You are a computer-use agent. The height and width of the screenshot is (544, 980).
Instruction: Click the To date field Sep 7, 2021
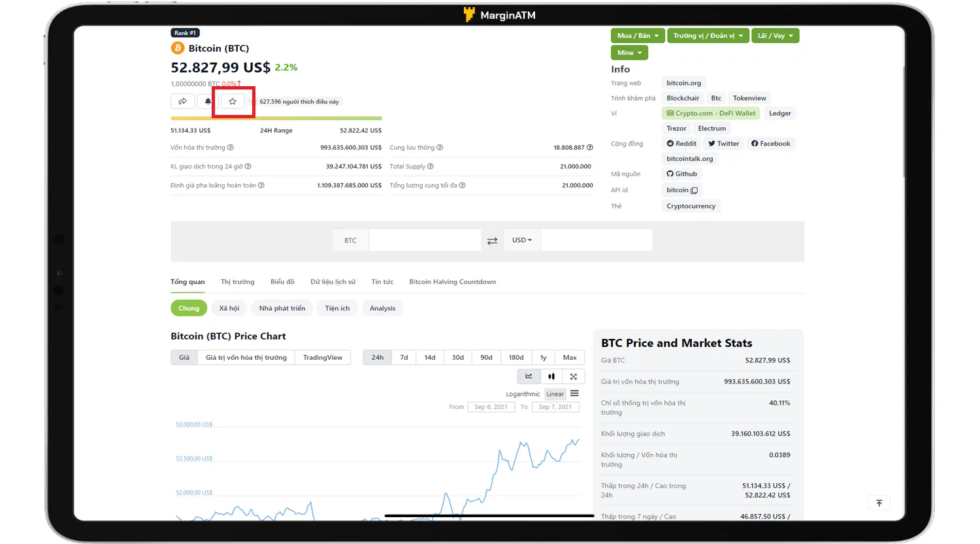(555, 407)
